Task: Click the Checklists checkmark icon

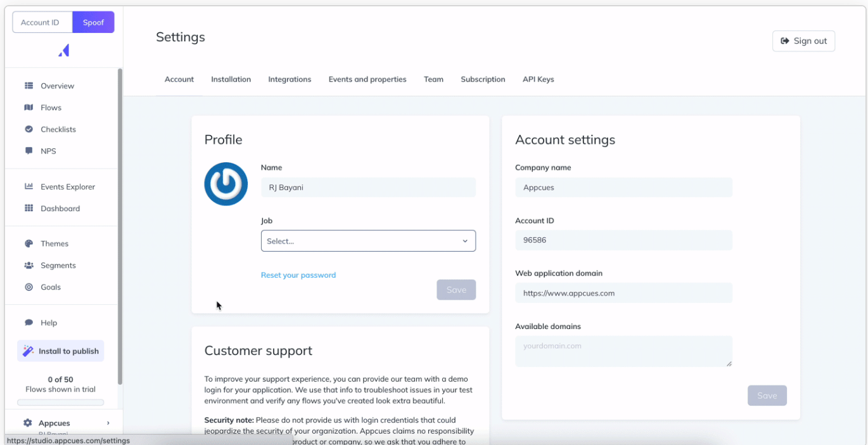Action: (x=29, y=129)
